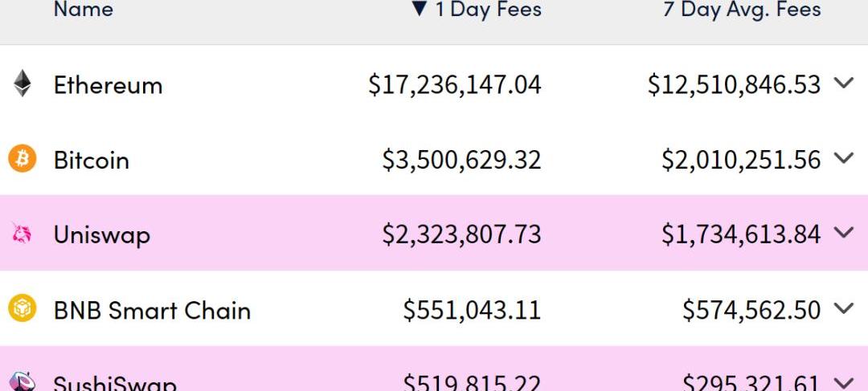Sort by 7 Day Avg. Fees header
Image resolution: width=868 pixels, height=391 pixels.
point(741,10)
